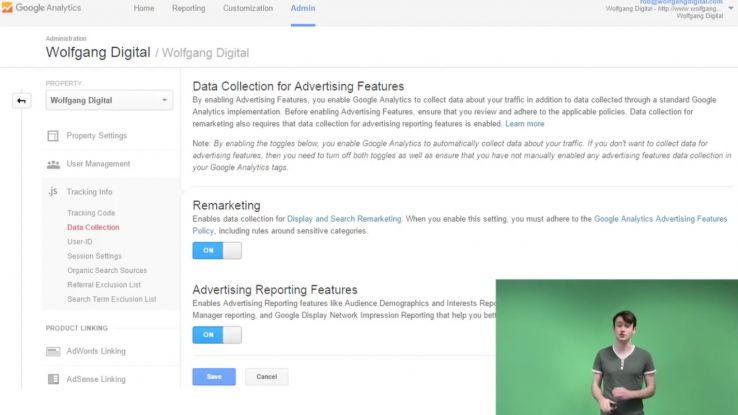The image size is (738, 415).
Task: Open the Customization tab
Action: [x=248, y=9]
